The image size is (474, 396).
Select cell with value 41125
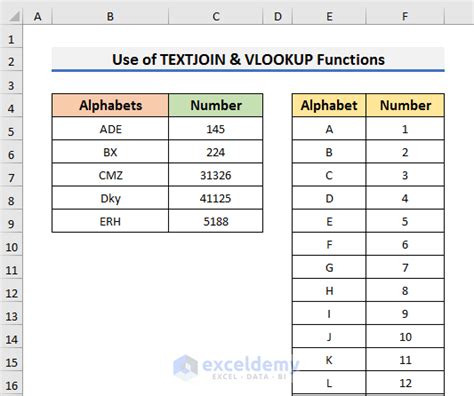[216, 198]
